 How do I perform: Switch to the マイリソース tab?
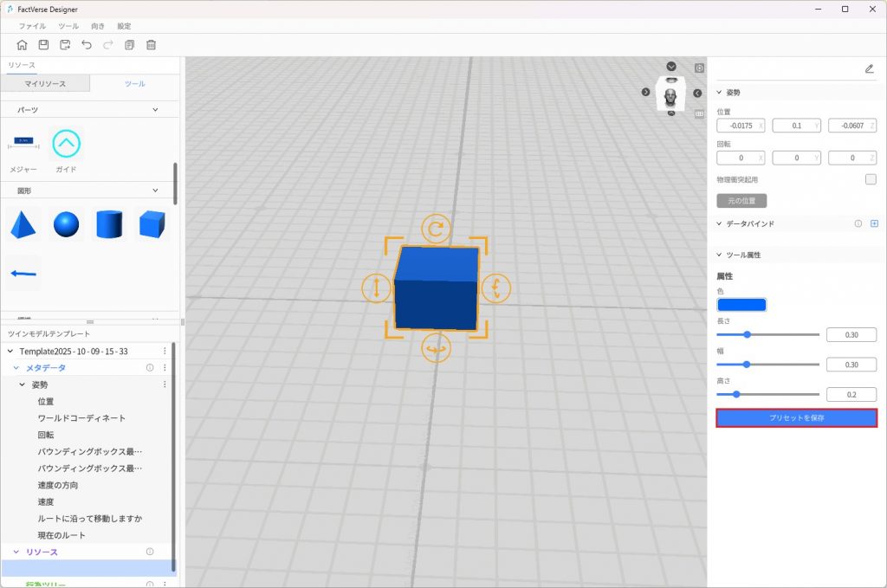tap(45, 84)
